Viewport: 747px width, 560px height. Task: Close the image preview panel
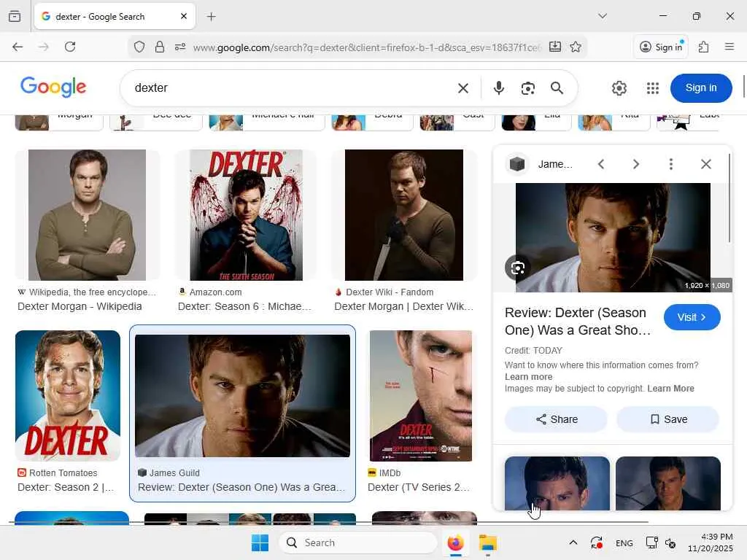[706, 164]
